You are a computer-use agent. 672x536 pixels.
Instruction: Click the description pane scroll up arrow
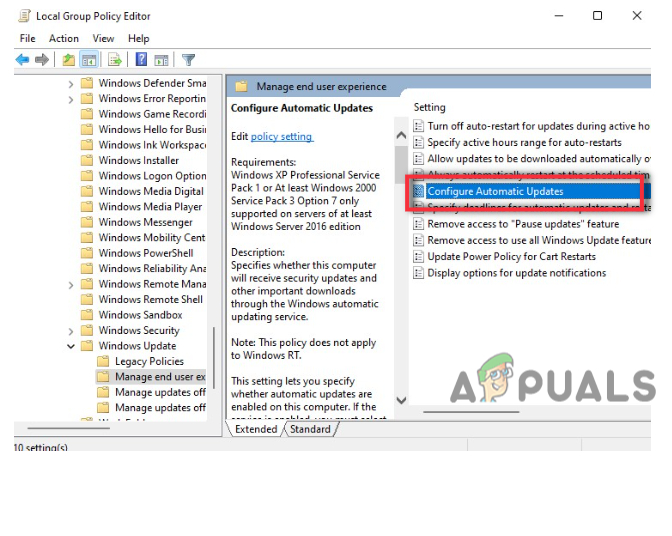(x=401, y=135)
